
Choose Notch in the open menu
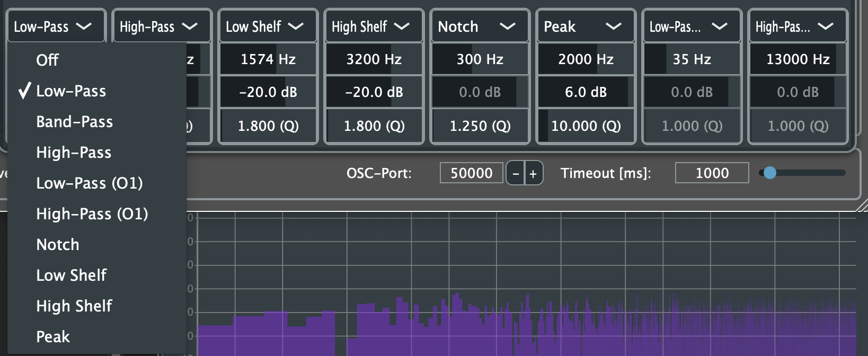tap(58, 245)
